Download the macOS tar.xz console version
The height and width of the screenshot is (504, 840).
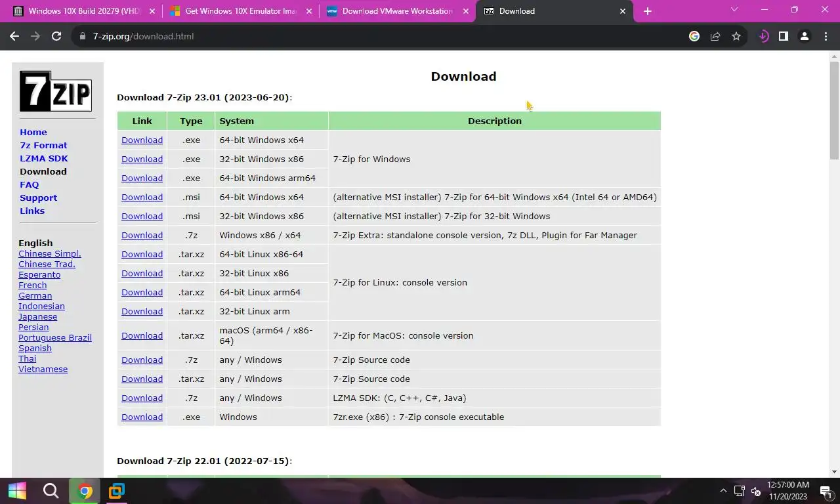[x=142, y=335]
